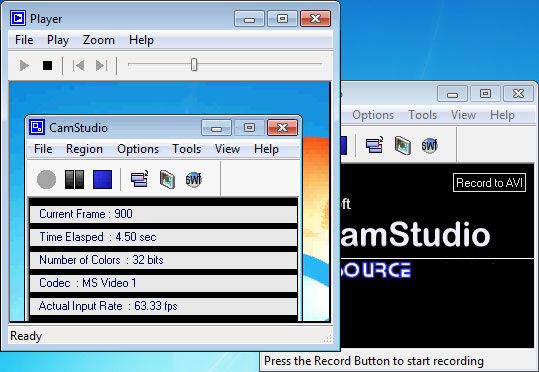Click the 'Press the Record Button' status text
539x372 pixels.
[374, 361]
